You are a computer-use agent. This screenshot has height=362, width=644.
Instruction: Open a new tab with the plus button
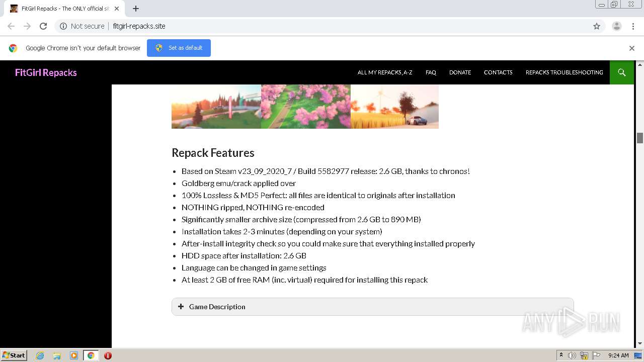136,9
